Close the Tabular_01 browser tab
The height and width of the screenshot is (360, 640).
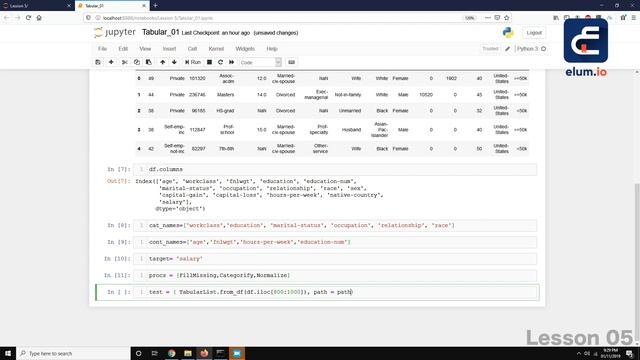tap(144, 6)
